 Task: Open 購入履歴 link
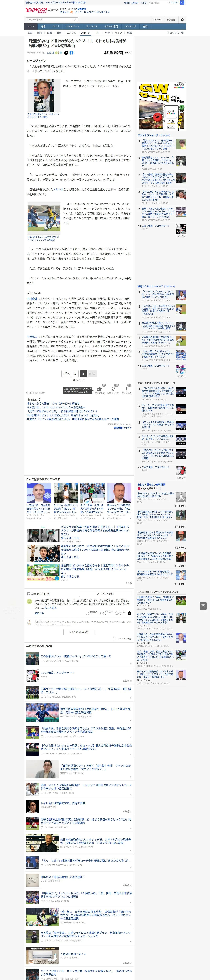coord(171,20)
